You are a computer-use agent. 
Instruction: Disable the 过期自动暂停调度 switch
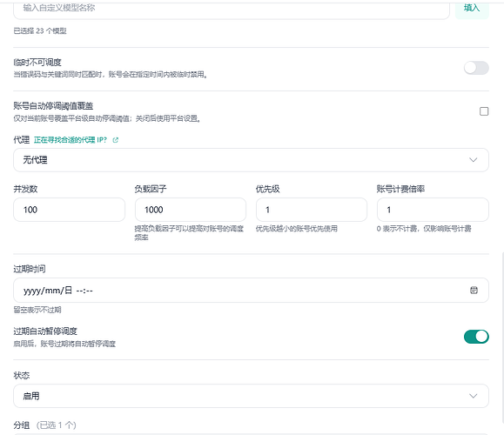476,337
